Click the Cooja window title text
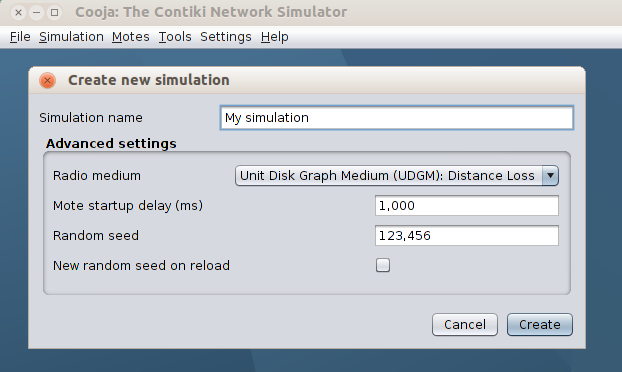The image size is (622, 372). pyautogui.click(x=211, y=12)
